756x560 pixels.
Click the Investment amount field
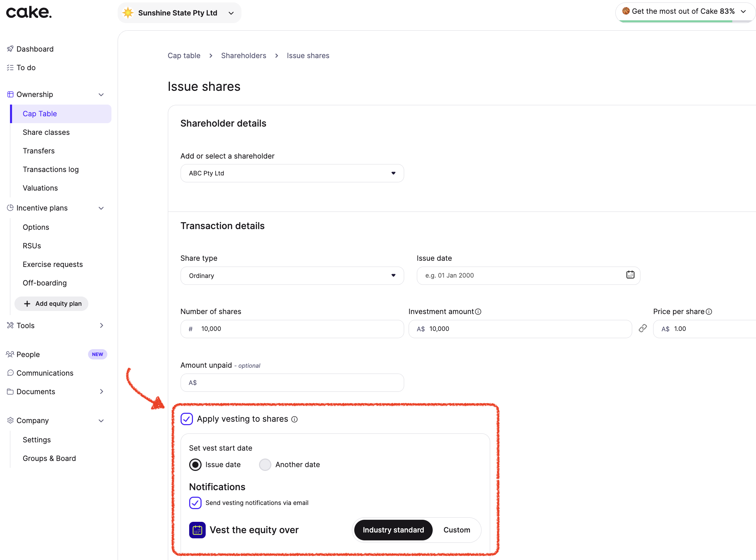point(520,329)
